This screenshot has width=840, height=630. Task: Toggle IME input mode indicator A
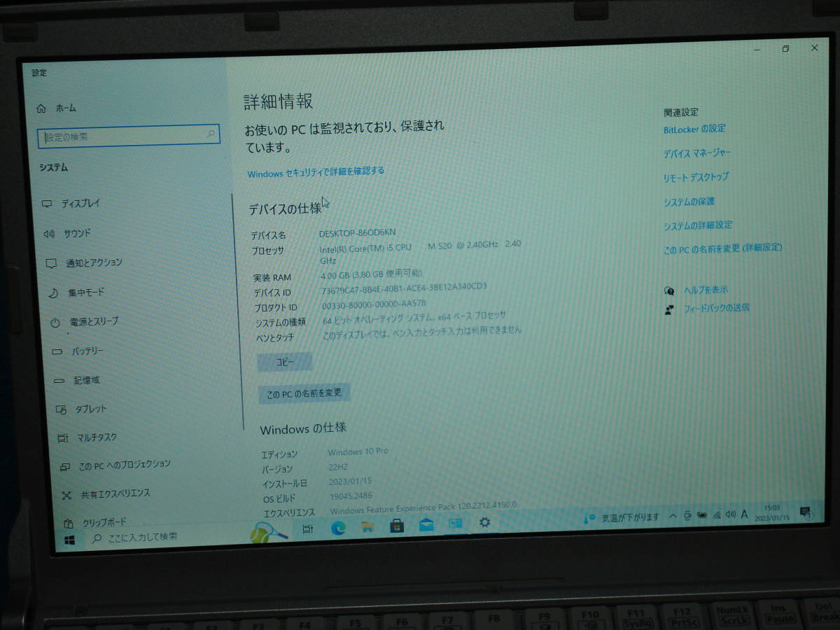coord(744,514)
